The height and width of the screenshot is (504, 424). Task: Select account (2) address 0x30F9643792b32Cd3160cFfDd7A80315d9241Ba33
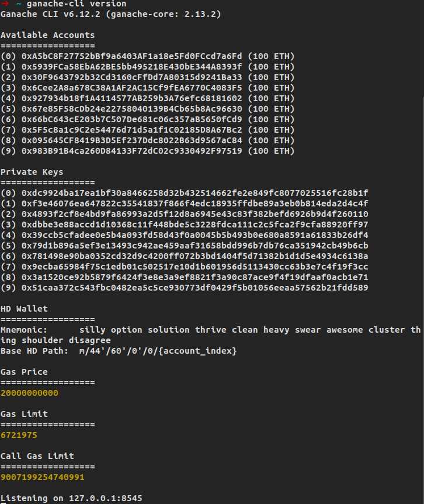click(x=131, y=77)
